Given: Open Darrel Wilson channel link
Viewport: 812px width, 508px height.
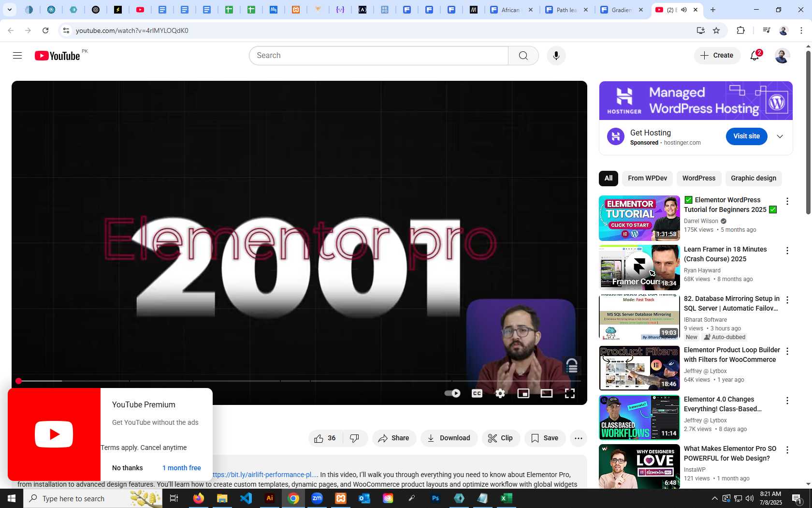Looking at the screenshot, I should click(701, 221).
